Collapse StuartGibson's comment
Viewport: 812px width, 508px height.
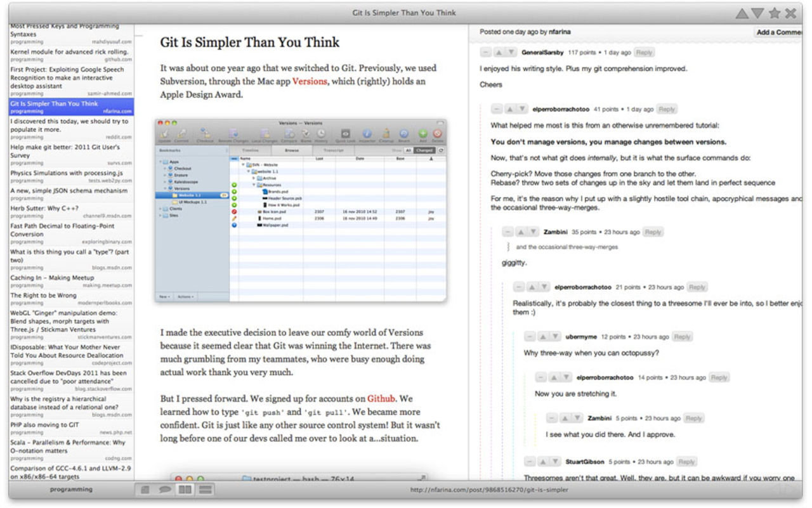pos(530,462)
